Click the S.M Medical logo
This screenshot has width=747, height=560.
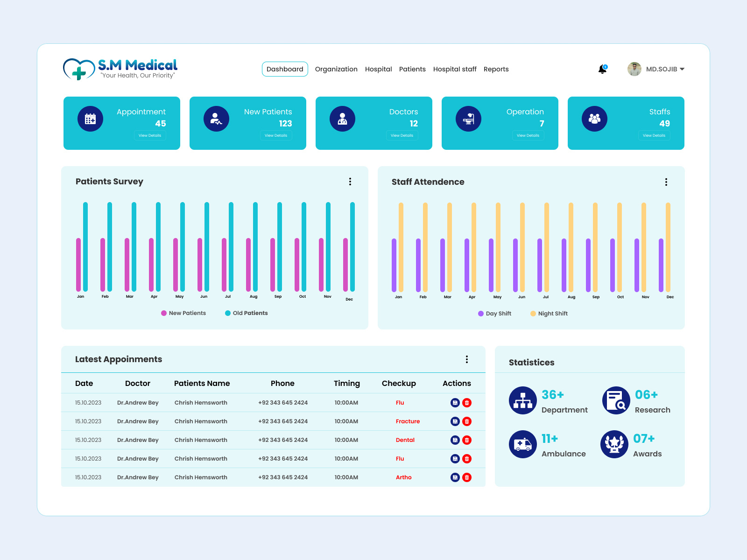120,69
